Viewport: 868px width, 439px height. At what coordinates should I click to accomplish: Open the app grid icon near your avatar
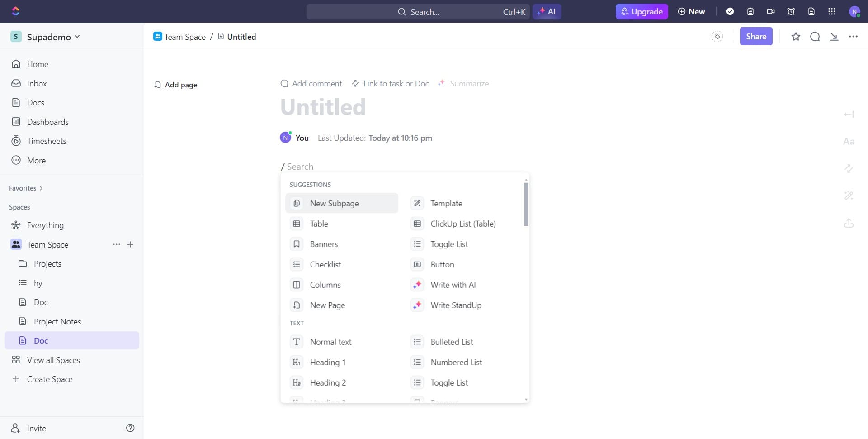(x=831, y=11)
